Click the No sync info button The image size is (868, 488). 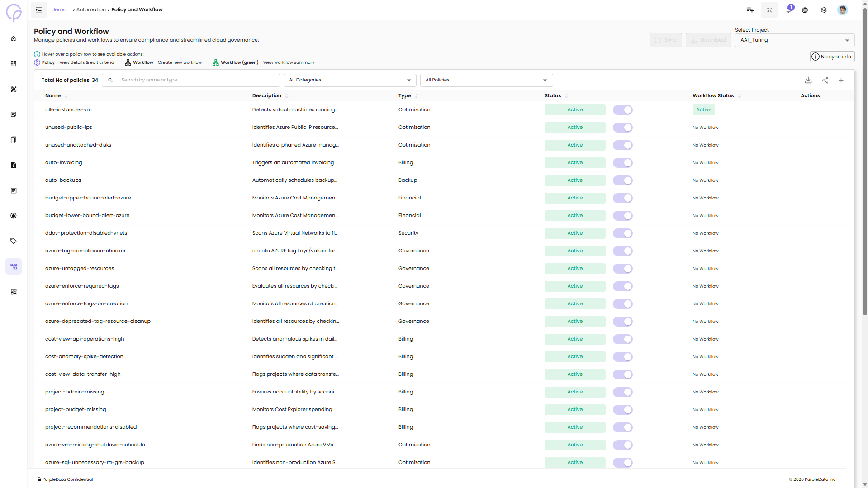pyautogui.click(x=832, y=57)
